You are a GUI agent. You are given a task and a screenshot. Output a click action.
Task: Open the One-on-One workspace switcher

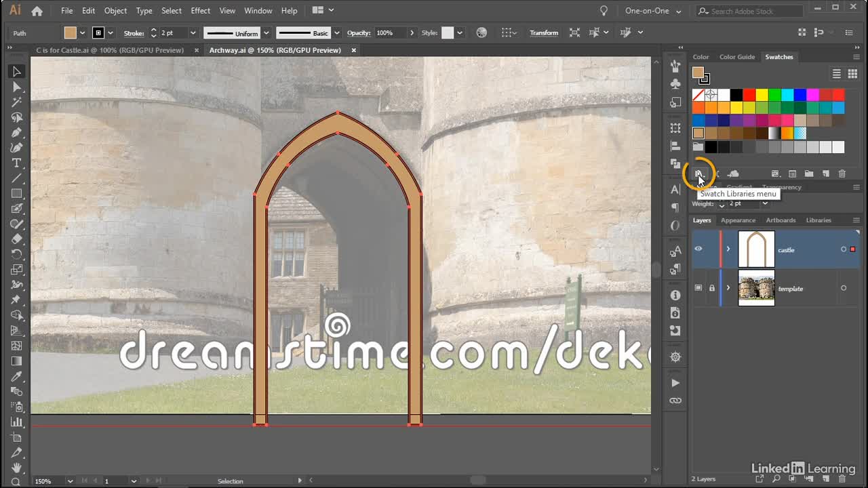point(653,11)
